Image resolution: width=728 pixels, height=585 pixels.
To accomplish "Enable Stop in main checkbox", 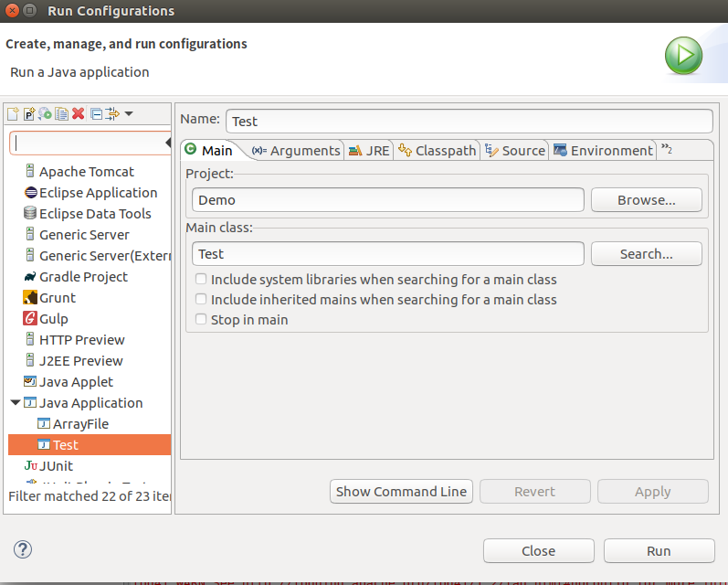I will tap(201, 319).
